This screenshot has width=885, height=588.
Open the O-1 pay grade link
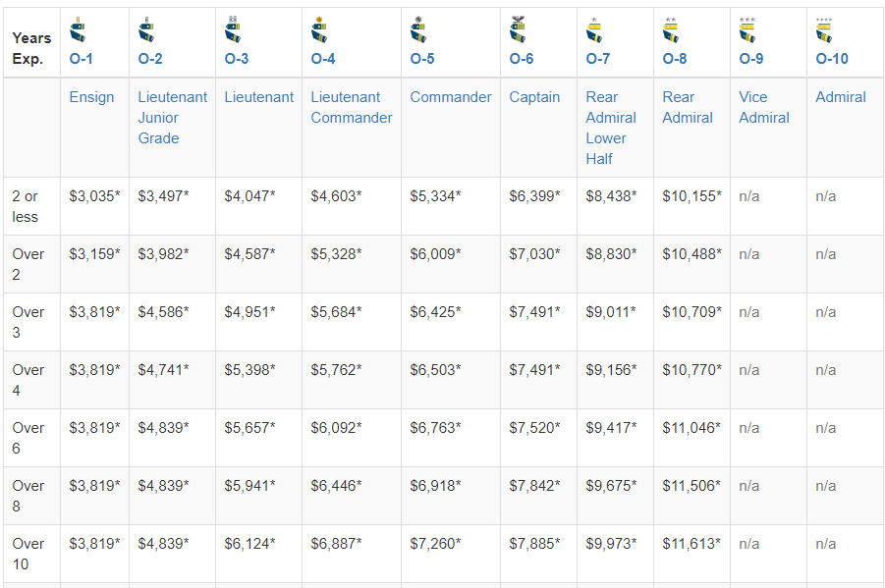(x=82, y=59)
